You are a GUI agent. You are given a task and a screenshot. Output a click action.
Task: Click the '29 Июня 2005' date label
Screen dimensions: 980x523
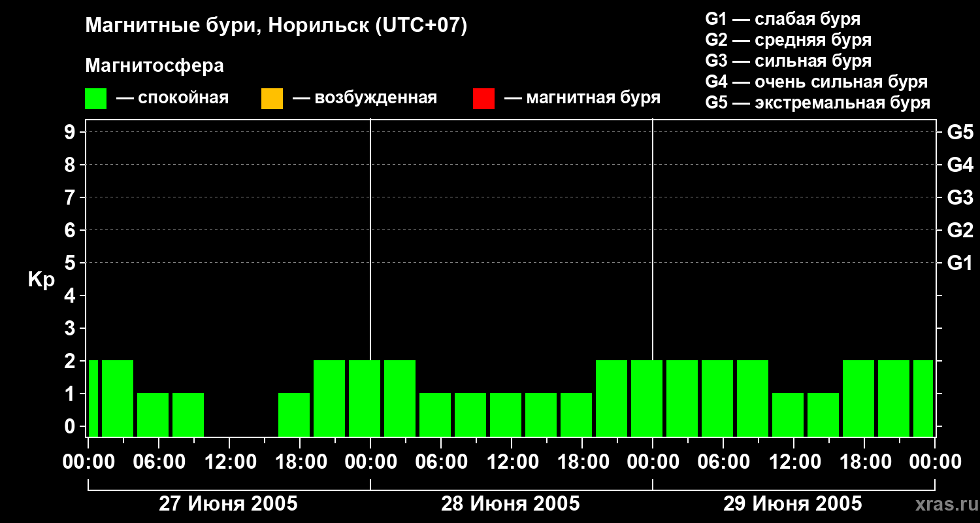793,504
